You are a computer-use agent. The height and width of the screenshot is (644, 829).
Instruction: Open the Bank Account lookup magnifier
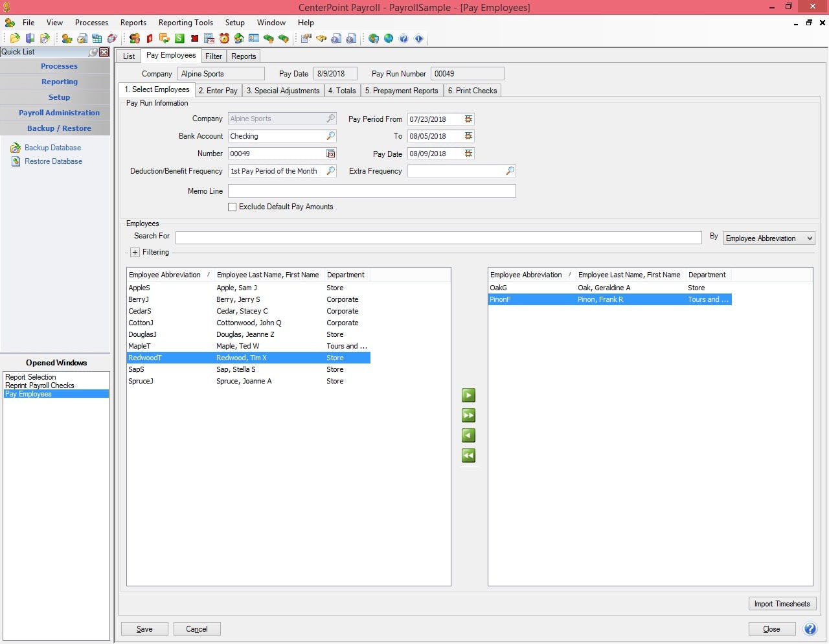[x=331, y=136]
